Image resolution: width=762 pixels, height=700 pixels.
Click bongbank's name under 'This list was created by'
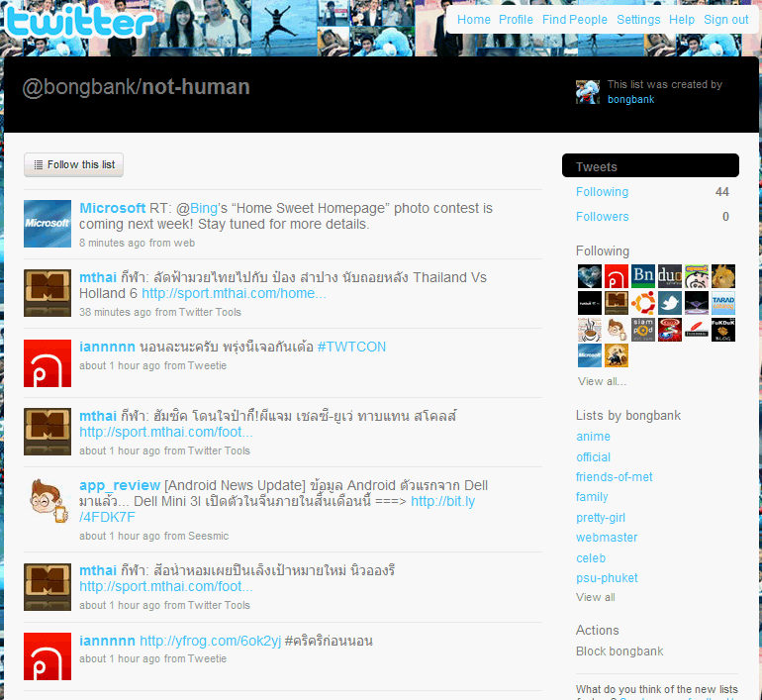click(x=630, y=99)
